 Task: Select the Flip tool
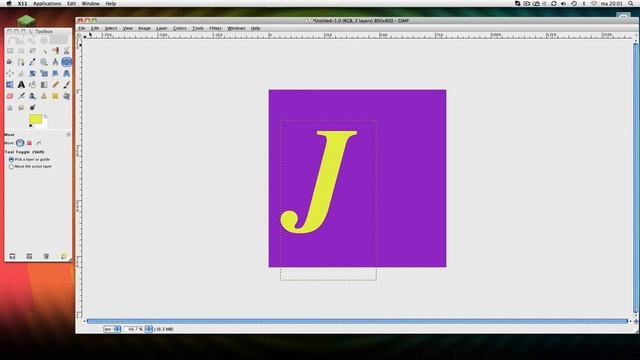10,85
